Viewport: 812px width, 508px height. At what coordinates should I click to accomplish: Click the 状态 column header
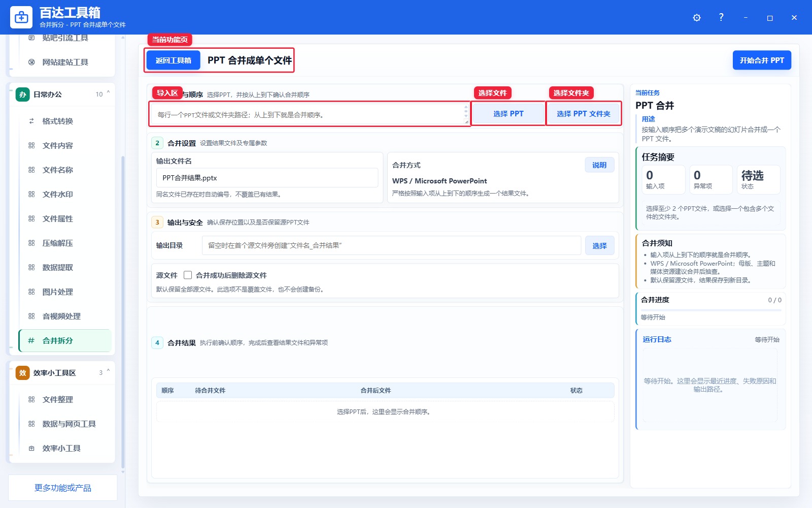576,391
